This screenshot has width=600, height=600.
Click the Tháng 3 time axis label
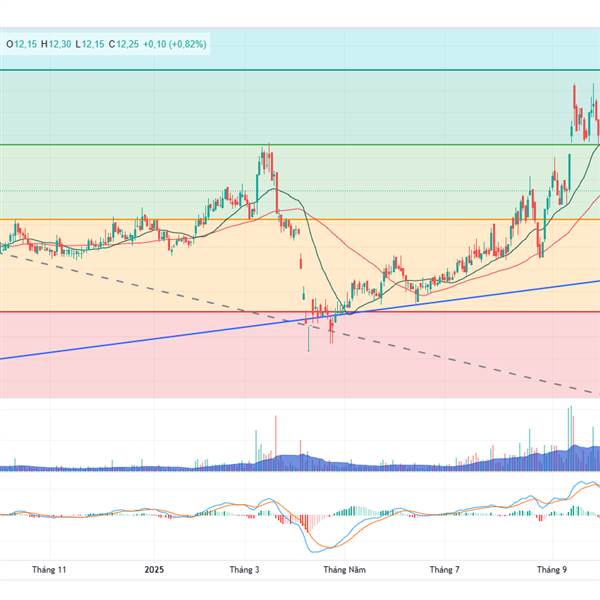click(x=245, y=569)
